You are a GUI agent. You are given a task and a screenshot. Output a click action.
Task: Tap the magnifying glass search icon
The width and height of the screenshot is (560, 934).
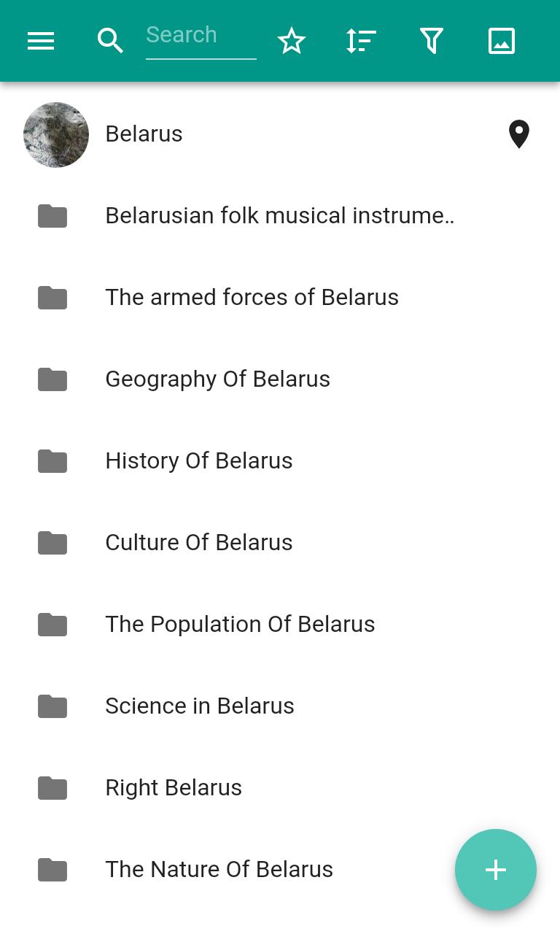[x=110, y=41]
